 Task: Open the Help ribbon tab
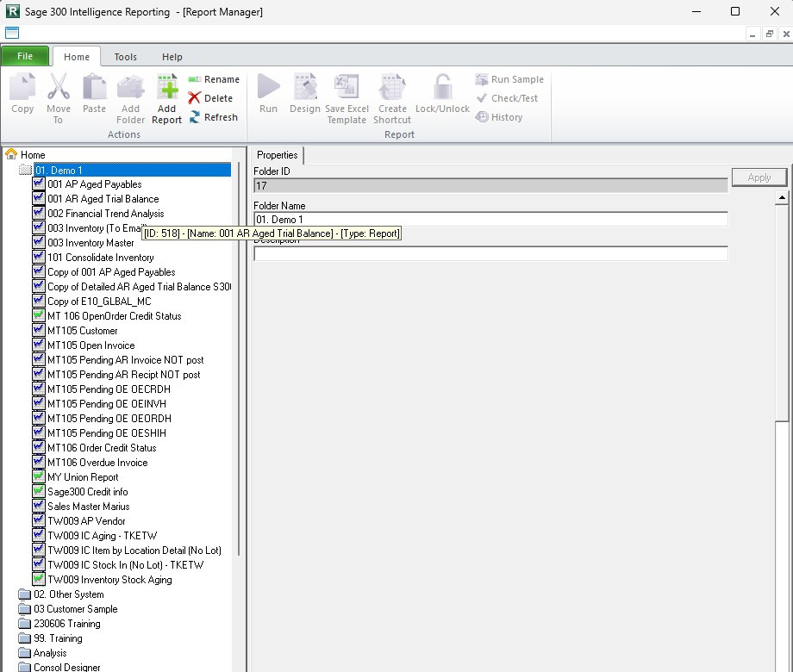172,57
